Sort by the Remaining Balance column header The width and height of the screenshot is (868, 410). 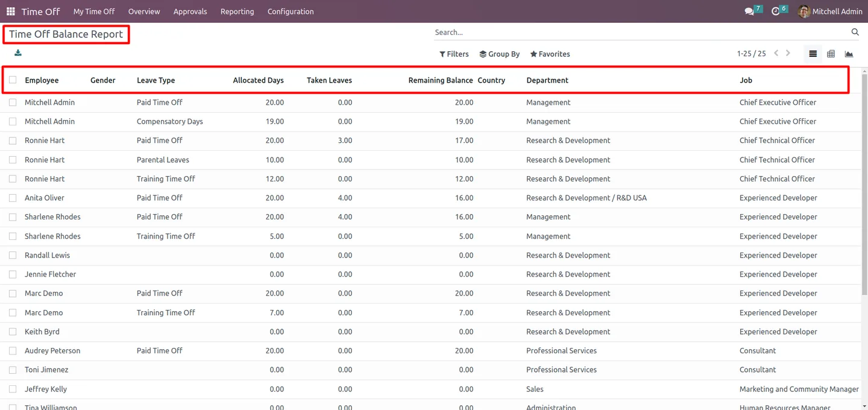point(441,80)
